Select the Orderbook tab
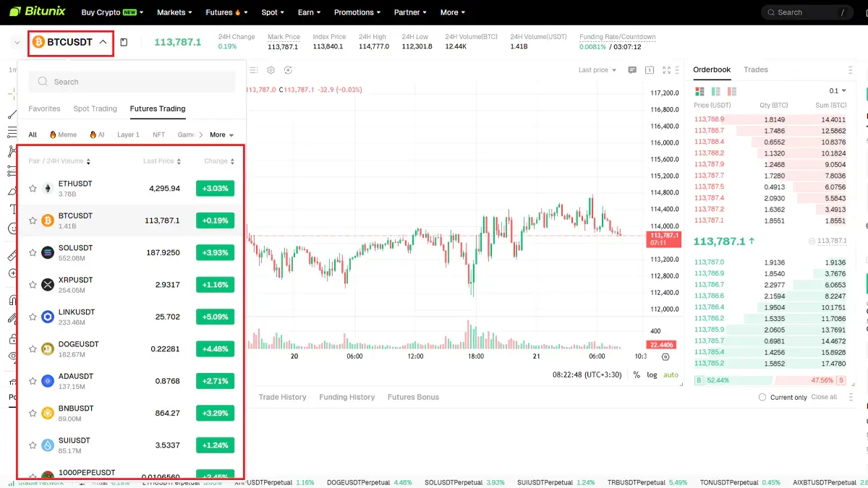Image resolution: width=868 pixels, height=488 pixels. click(x=712, y=69)
